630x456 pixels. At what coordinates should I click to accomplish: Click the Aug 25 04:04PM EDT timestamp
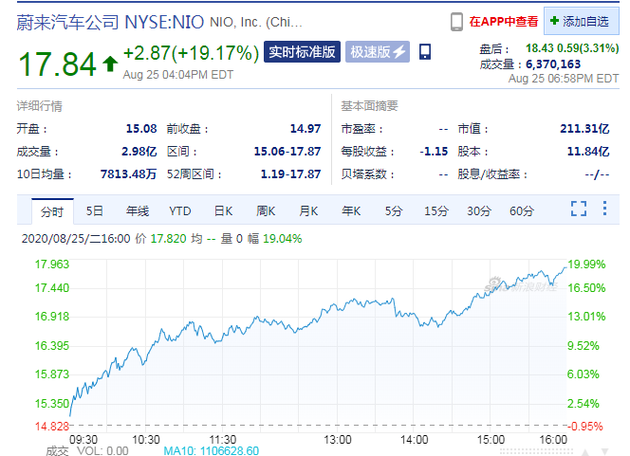[x=178, y=75]
